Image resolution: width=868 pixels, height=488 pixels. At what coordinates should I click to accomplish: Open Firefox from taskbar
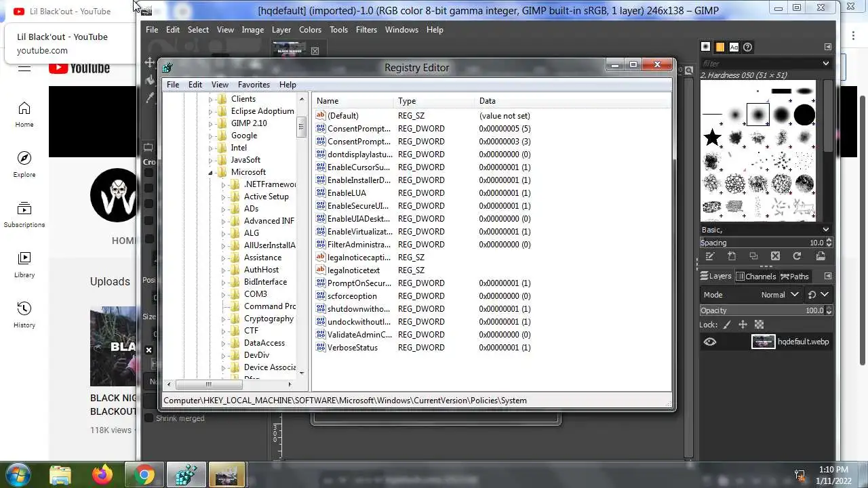102,475
